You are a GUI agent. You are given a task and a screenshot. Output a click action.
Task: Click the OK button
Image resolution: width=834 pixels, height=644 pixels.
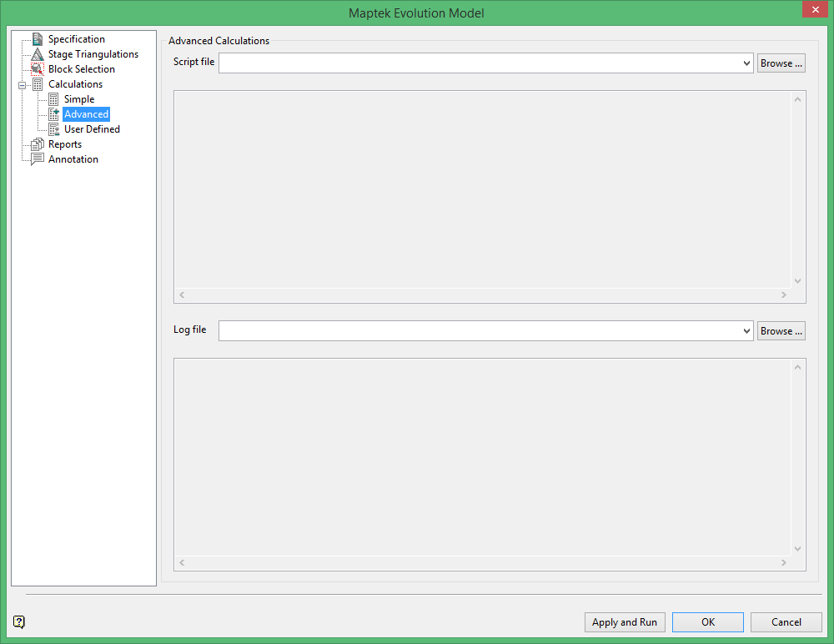707,621
